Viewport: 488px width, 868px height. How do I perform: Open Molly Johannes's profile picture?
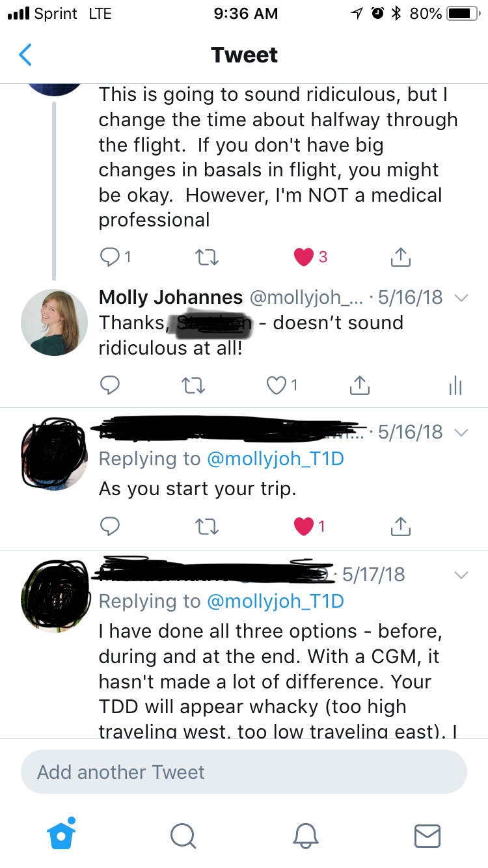[54, 323]
